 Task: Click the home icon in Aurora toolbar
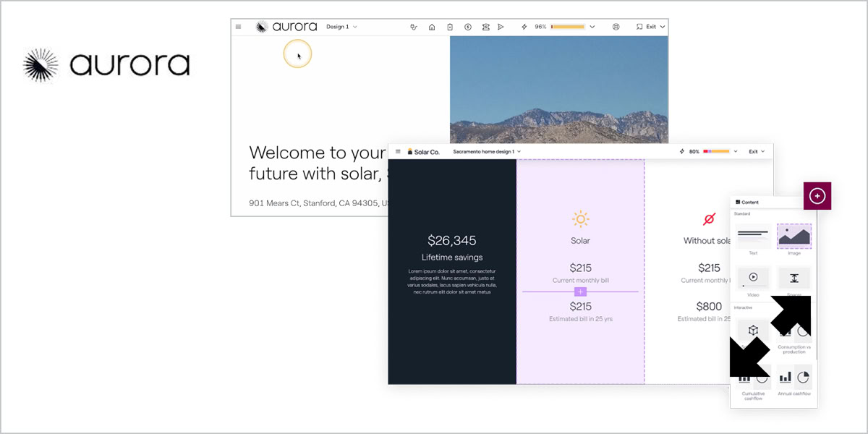pos(432,27)
